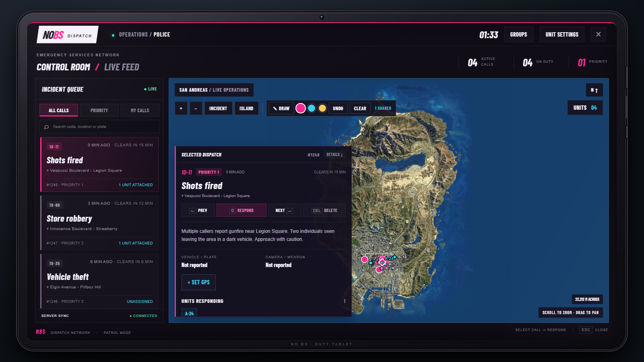This screenshot has height=362, width=644.
Task: Center map on Incident
Action: click(x=218, y=108)
